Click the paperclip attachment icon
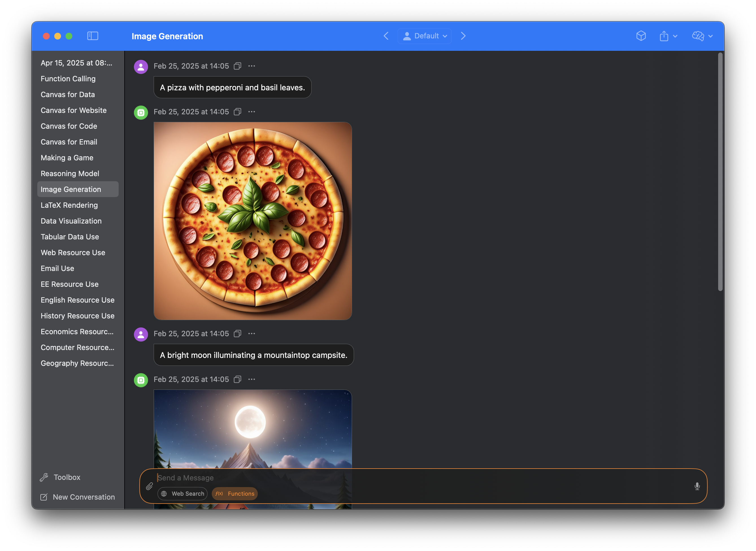Viewport: 756px width, 551px height. (149, 486)
